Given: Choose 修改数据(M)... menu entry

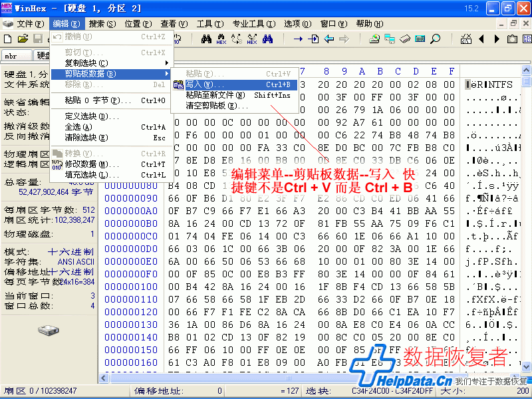Looking at the screenshot, I should pos(111,164).
